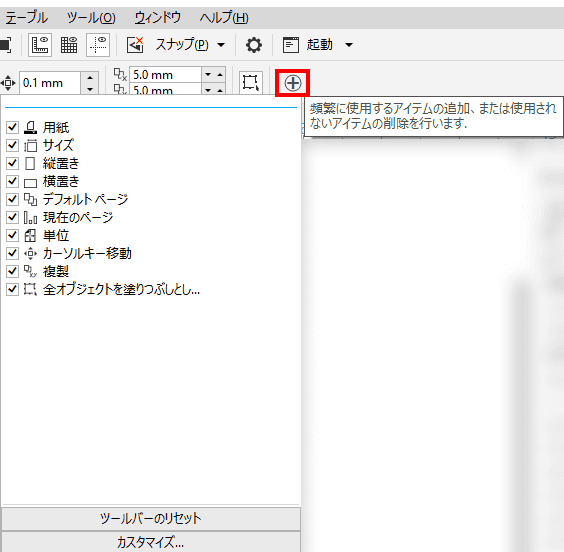Decrease the 0.1 mm nudge value
This screenshot has width=564, height=552.
tap(90, 88)
